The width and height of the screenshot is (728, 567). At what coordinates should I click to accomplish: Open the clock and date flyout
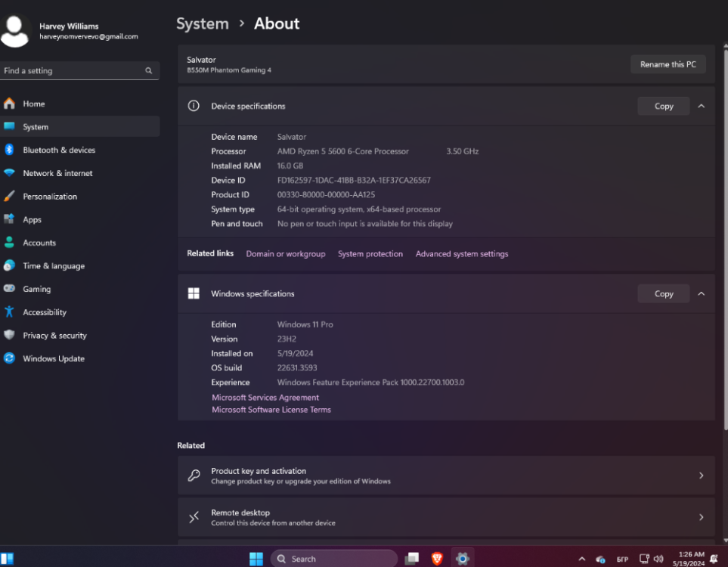pyautogui.click(x=689, y=559)
